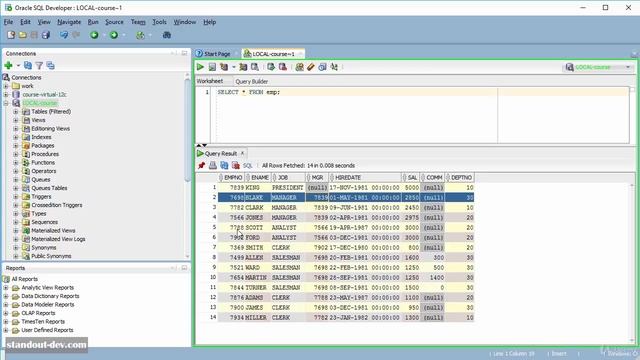Select the User Defined Reports item

(47, 330)
